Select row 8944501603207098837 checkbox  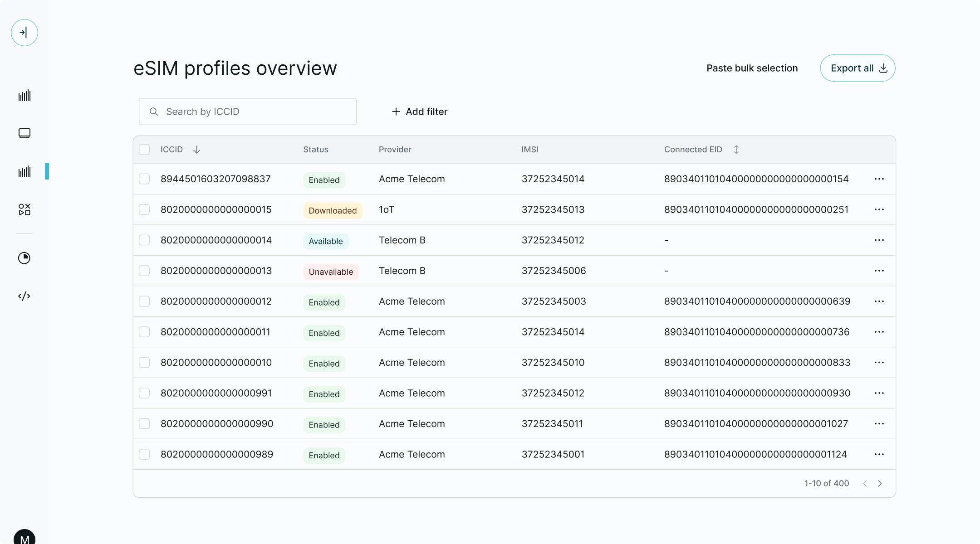click(x=144, y=179)
